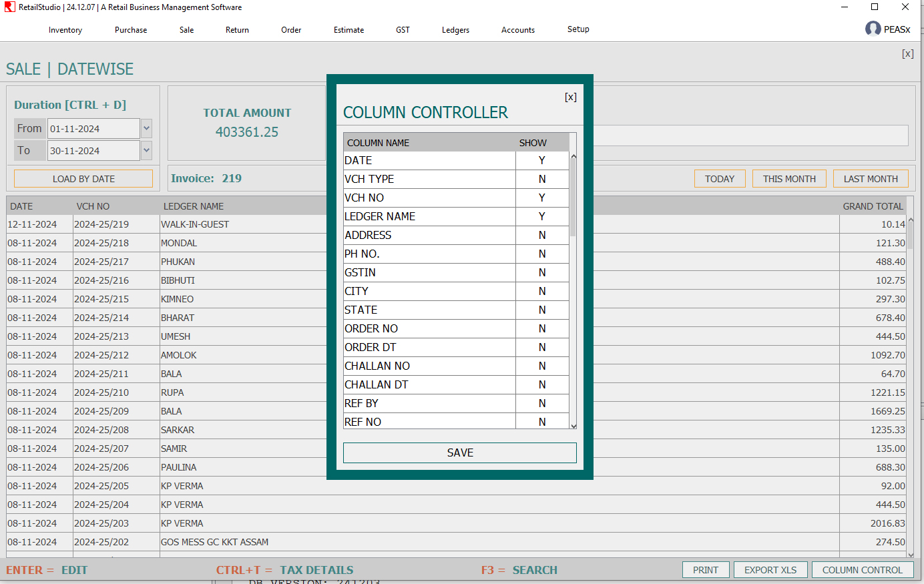
Task: Open the GST menu
Action: [x=403, y=30]
